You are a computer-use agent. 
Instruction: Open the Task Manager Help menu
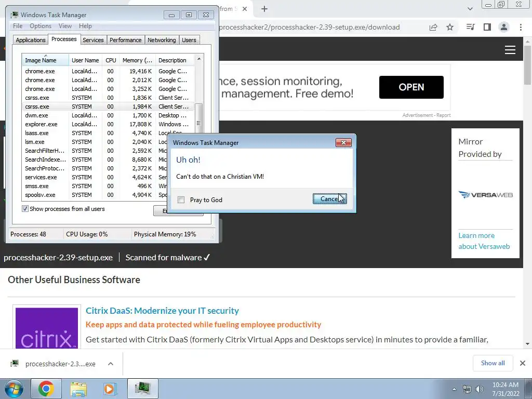point(85,26)
